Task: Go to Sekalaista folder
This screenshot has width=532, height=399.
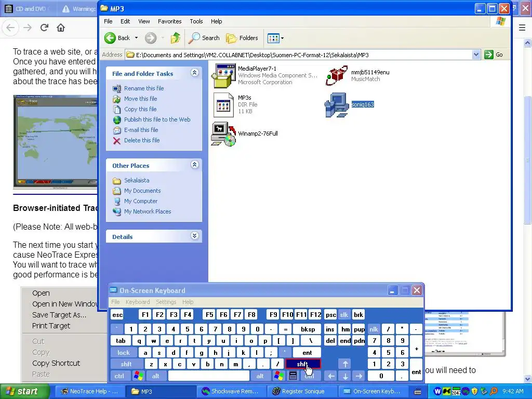Action: coord(137,180)
